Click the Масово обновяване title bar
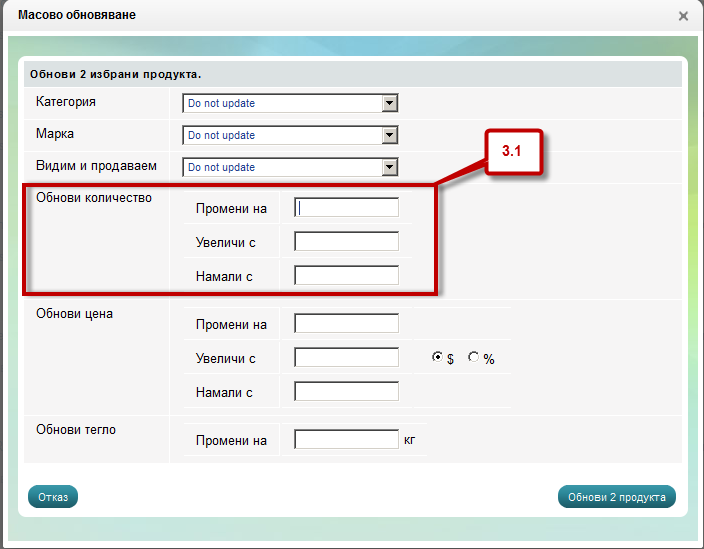Viewport: 704px width, 549px height. click(300, 16)
